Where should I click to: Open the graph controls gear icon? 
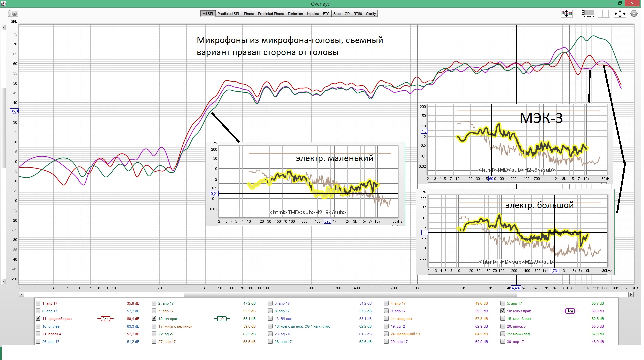tap(634, 14)
